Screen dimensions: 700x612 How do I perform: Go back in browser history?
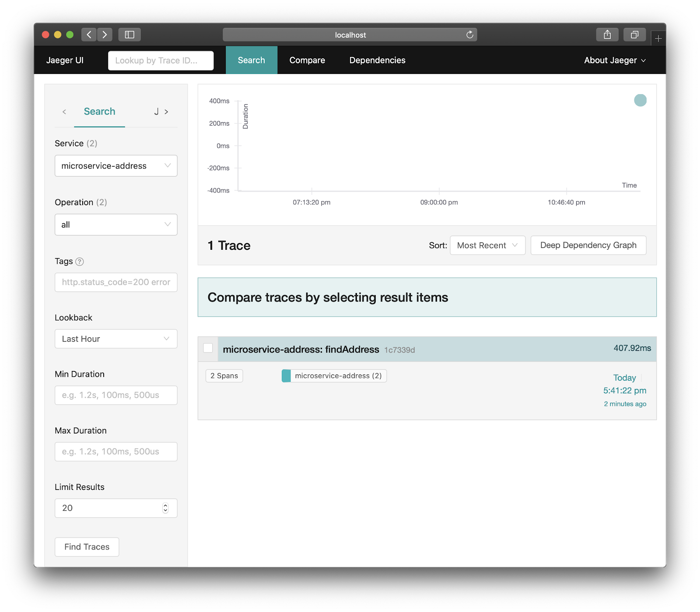89,35
